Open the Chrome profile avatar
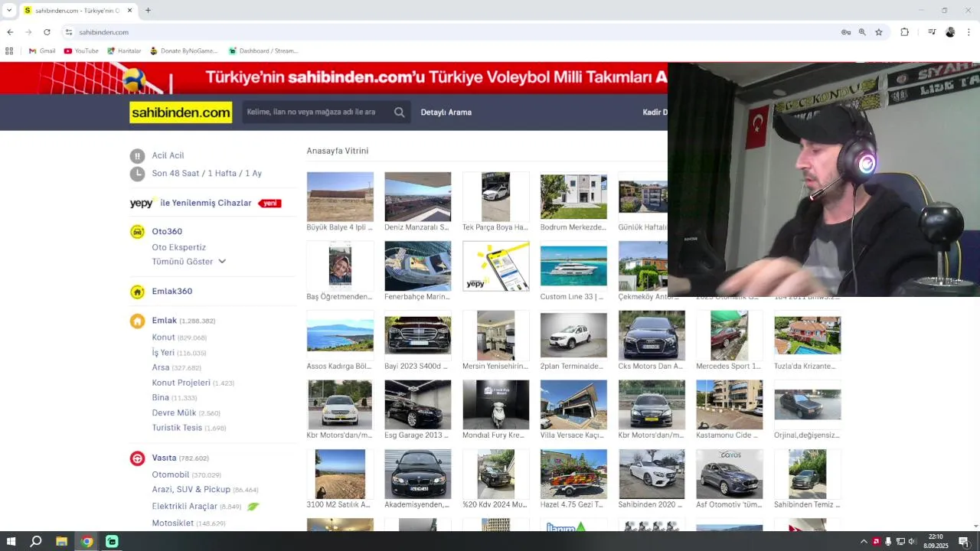The width and height of the screenshot is (980, 551). (x=950, y=32)
